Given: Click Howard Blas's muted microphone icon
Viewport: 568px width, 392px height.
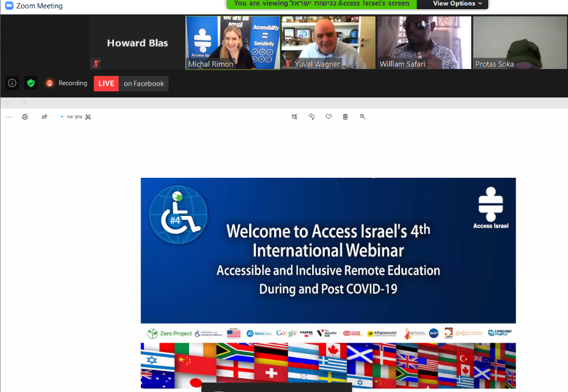Looking at the screenshot, I should (96, 64).
